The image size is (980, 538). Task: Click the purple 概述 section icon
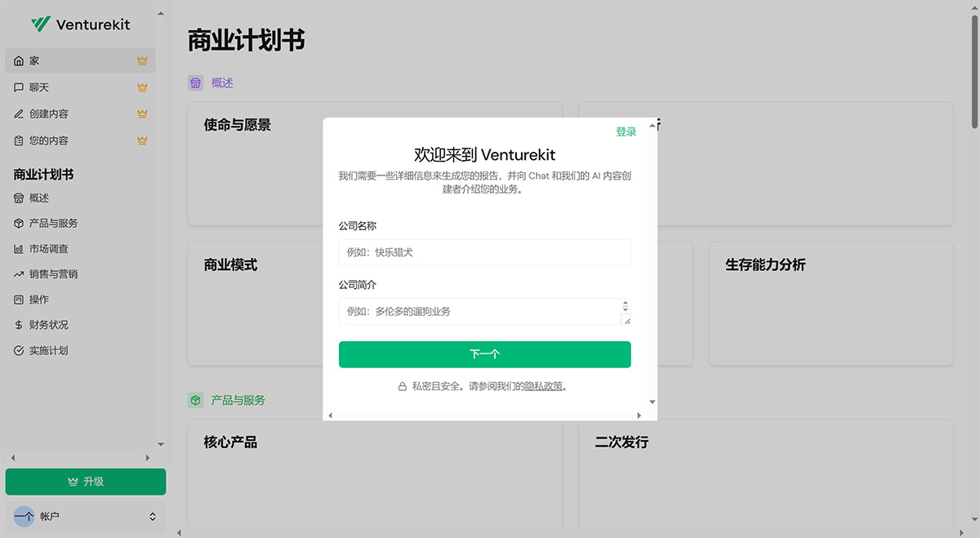pyautogui.click(x=195, y=82)
